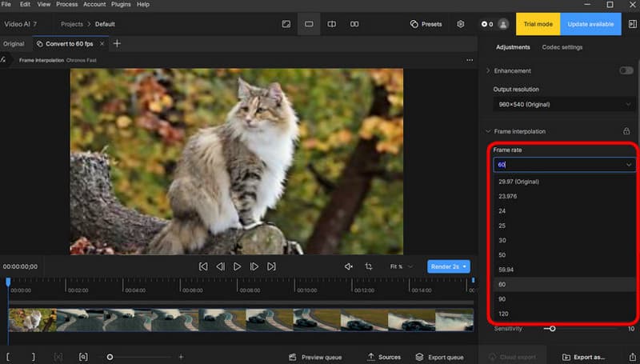The height and width of the screenshot is (364, 640).
Task: Open the Plugins menu
Action: tap(122, 5)
